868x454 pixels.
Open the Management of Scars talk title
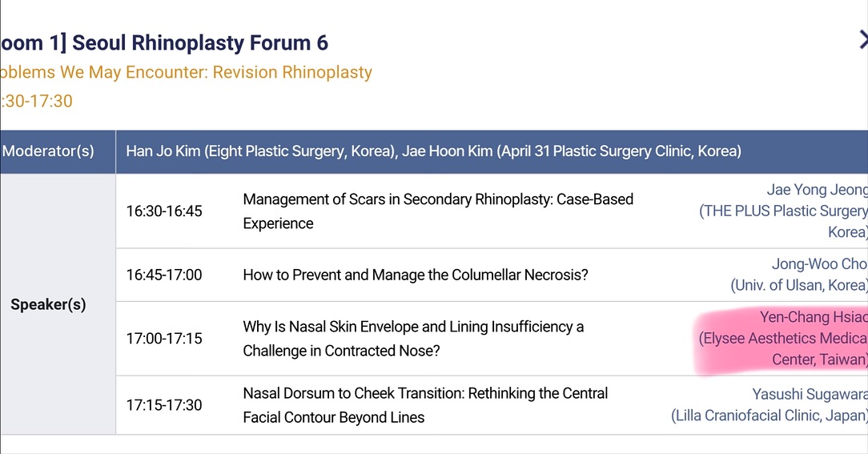click(438, 211)
